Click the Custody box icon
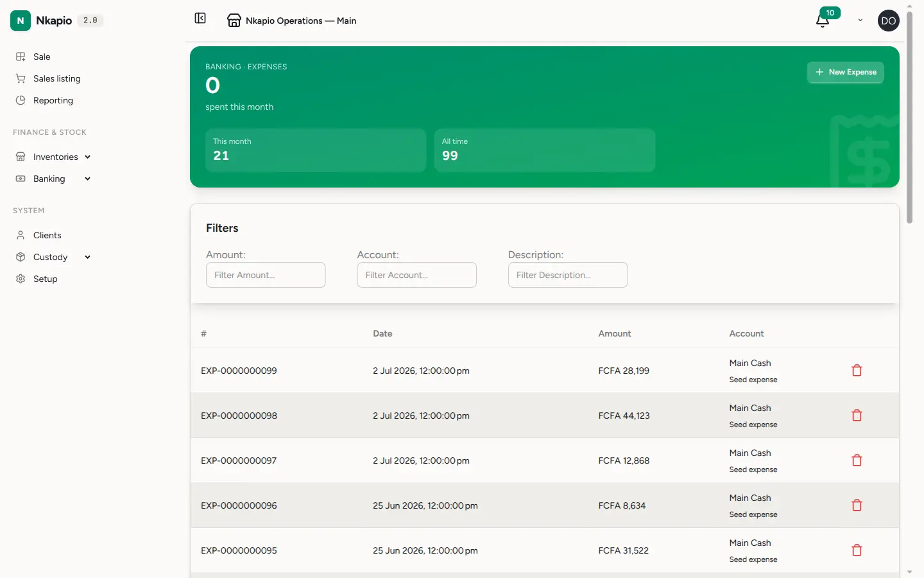Image resolution: width=924 pixels, height=578 pixels. coord(21,257)
